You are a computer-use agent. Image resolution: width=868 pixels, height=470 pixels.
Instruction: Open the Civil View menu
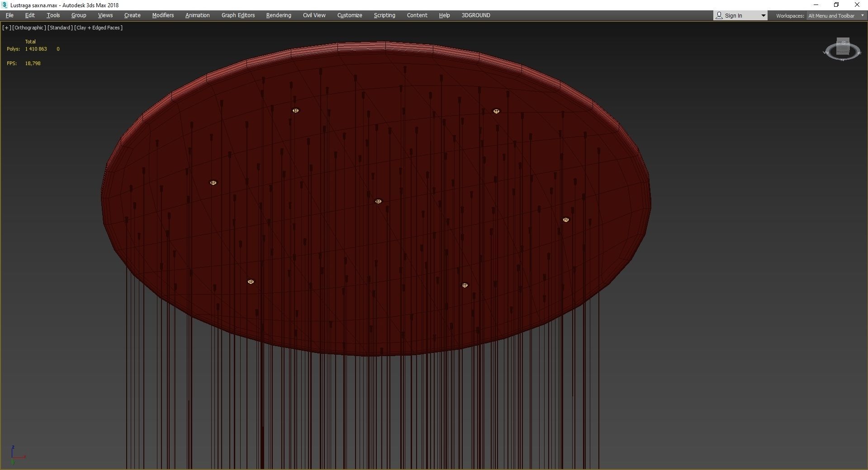(314, 15)
